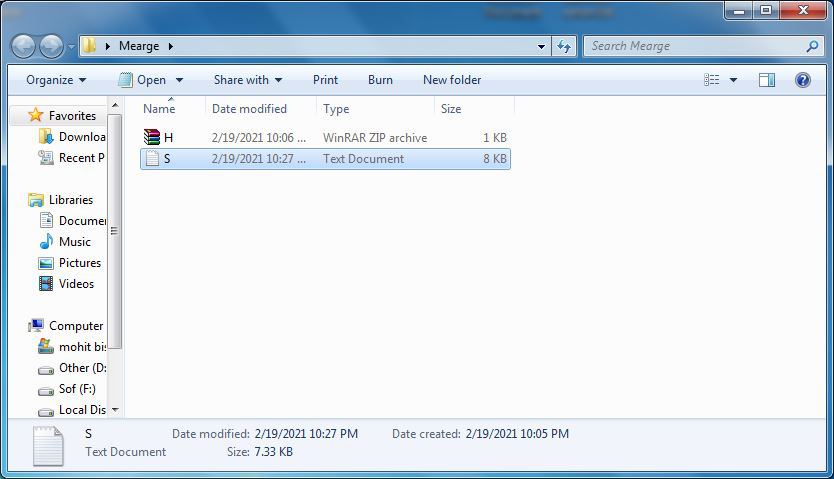834x479 pixels.
Task: Open the Organize menu
Action: tap(56, 80)
